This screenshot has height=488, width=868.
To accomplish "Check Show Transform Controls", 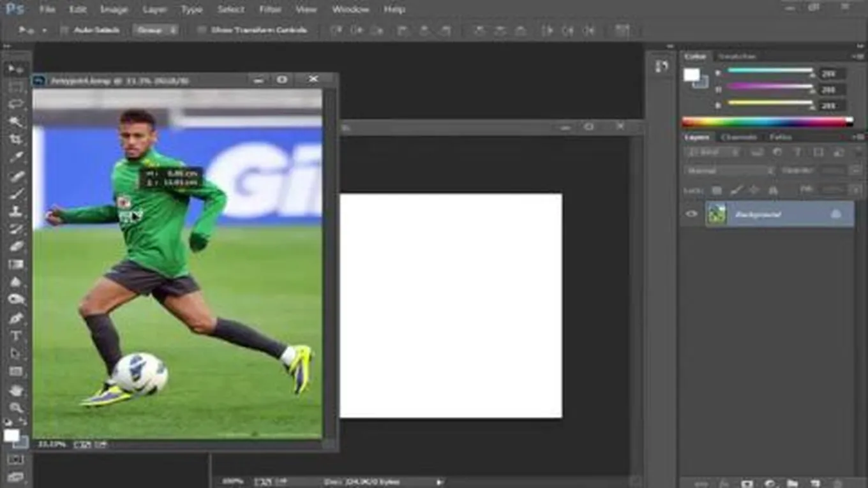I will tap(202, 30).
